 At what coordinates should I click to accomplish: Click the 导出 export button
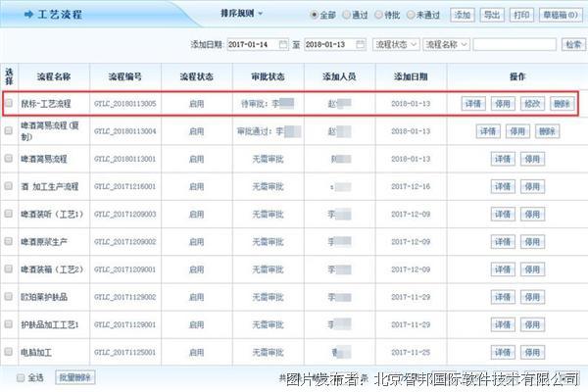492,15
